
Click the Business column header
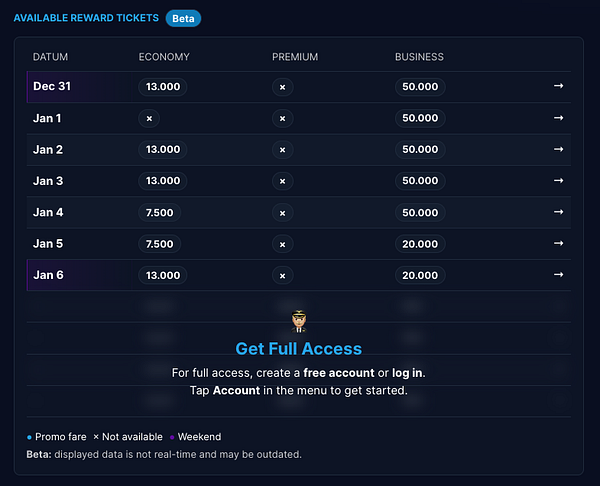tap(419, 57)
